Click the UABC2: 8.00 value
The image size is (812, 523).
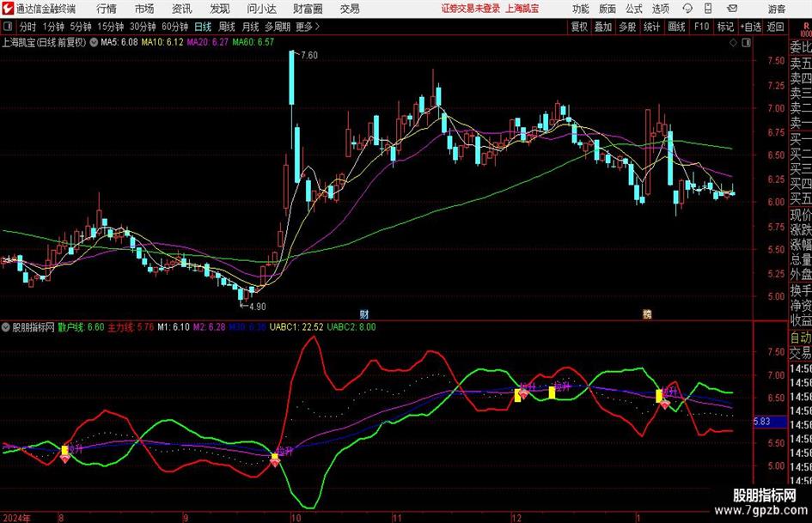(351, 327)
